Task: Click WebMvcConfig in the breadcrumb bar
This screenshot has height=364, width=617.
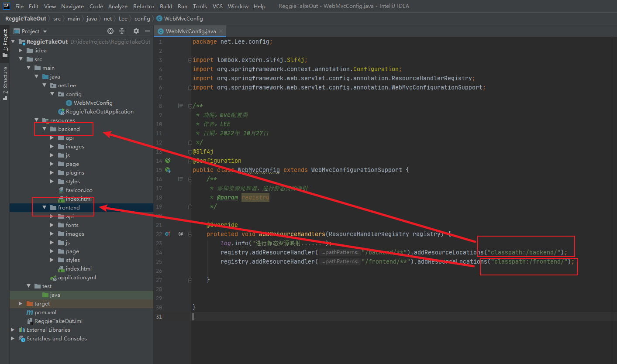Action: 179,19
